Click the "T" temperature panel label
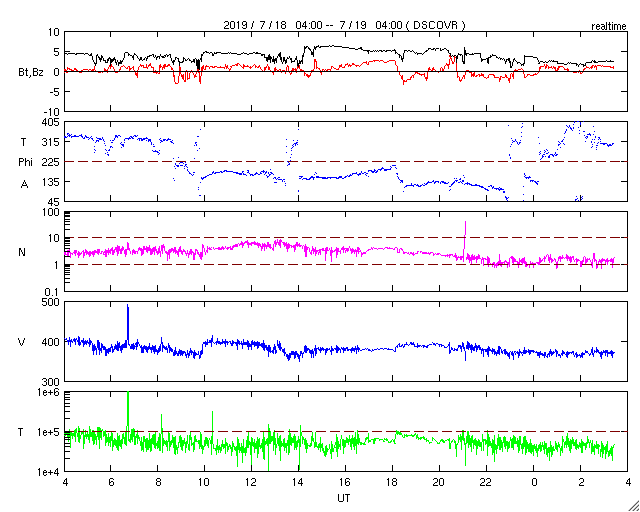 click(x=20, y=432)
